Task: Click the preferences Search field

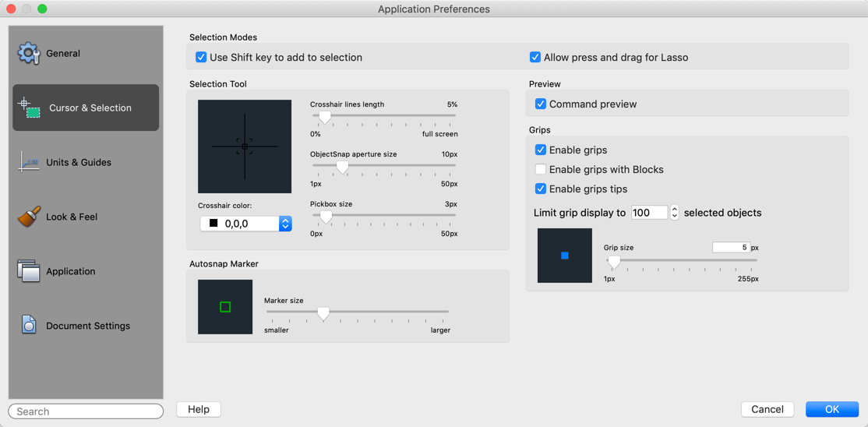Action: coord(86,411)
